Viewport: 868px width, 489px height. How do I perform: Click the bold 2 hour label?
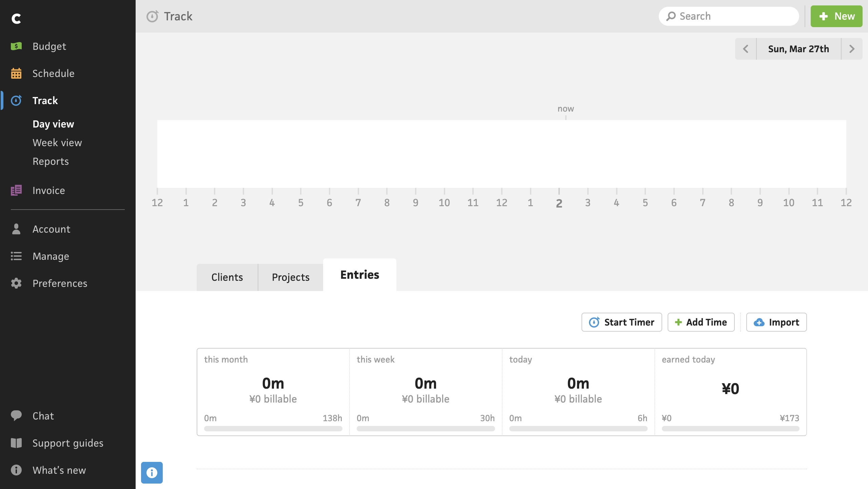click(559, 203)
